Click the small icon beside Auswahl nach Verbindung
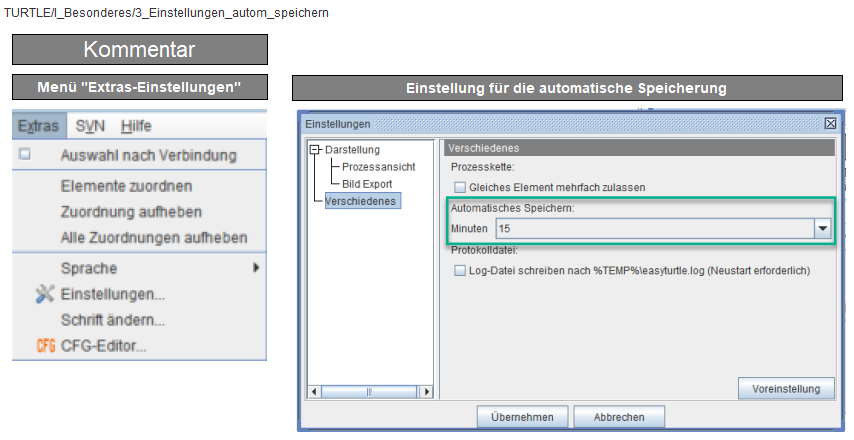Image resolution: width=854 pixels, height=440 pixels. 26,155
